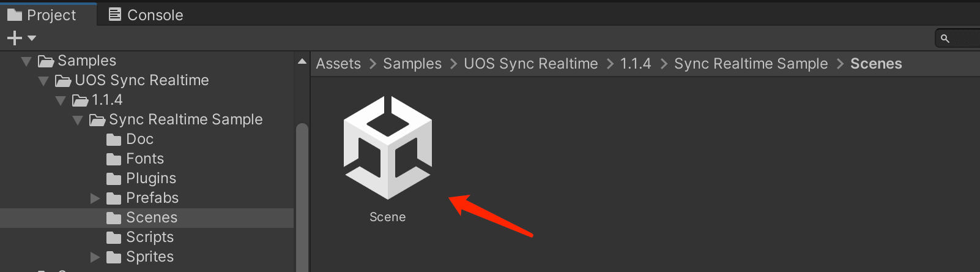Switch to the Console tab
The image size is (980, 272).
coord(146,15)
